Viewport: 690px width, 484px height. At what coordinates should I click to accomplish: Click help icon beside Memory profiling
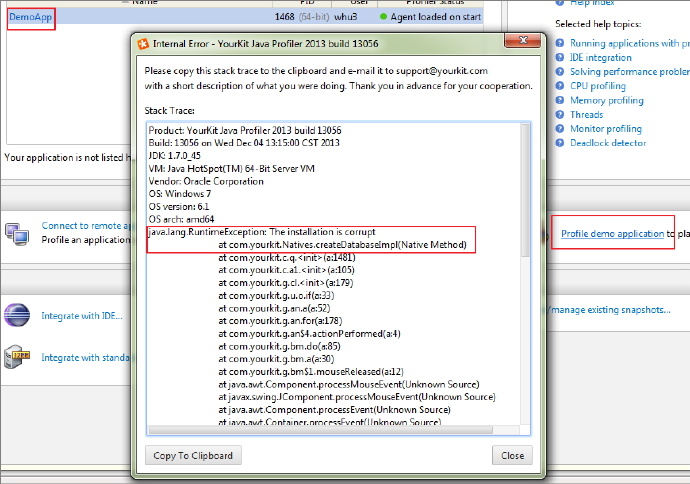point(560,100)
